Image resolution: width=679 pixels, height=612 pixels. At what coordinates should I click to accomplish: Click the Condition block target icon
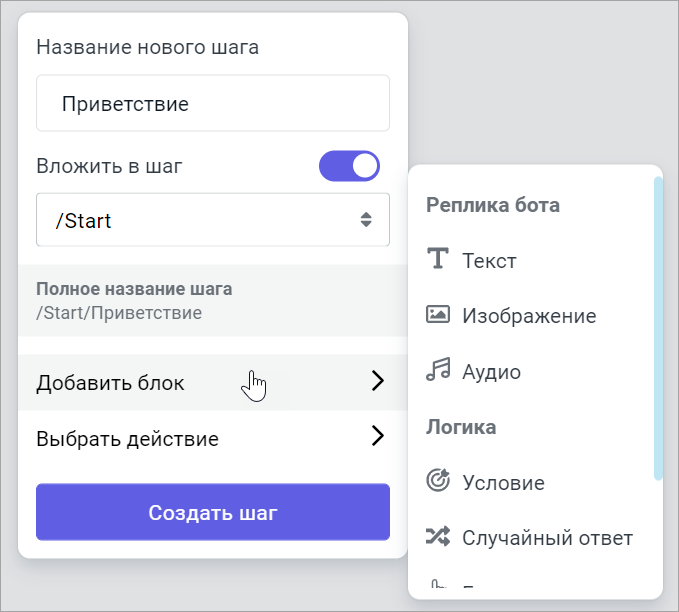click(438, 482)
